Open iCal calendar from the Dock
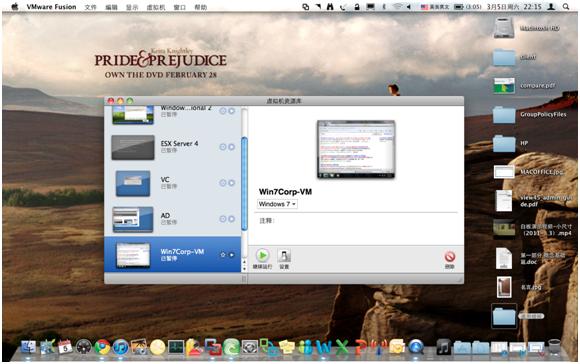 [65, 347]
